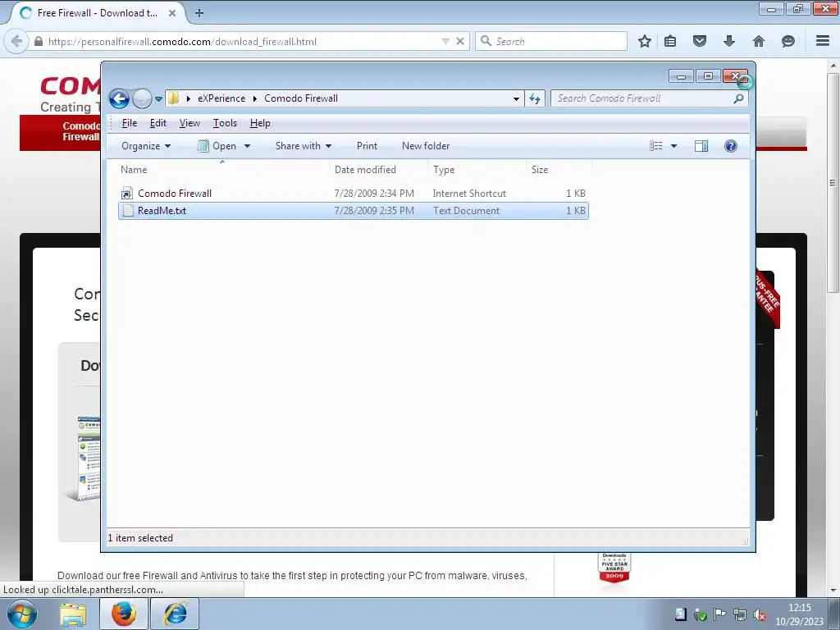Open the Help menu

(x=260, y=123)
